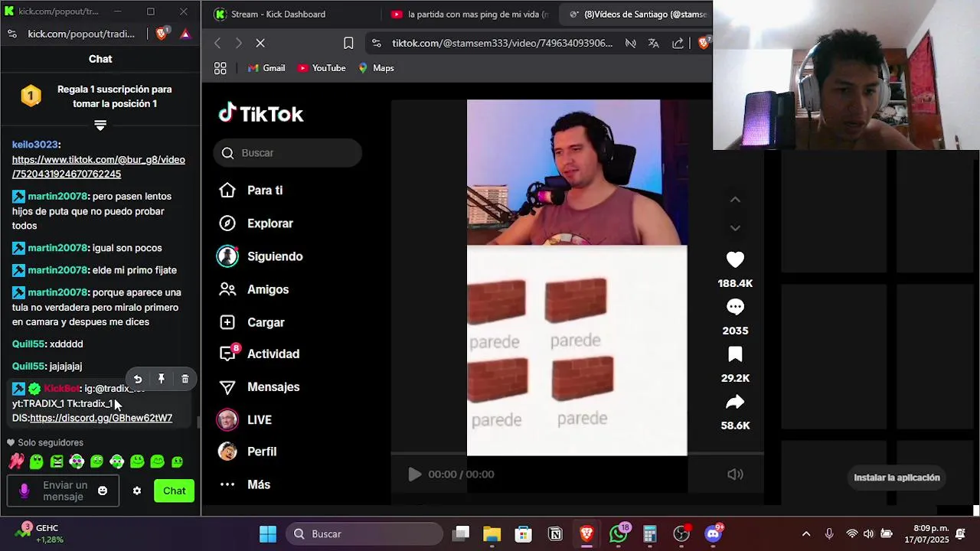Open discord.gg invite link in chat

click(101, 418)
